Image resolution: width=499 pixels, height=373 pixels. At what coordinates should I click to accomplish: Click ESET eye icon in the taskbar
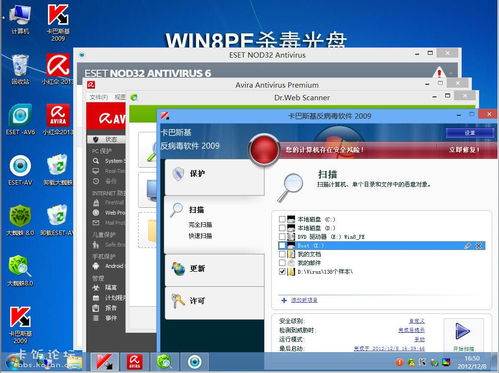tap(195, 362)
